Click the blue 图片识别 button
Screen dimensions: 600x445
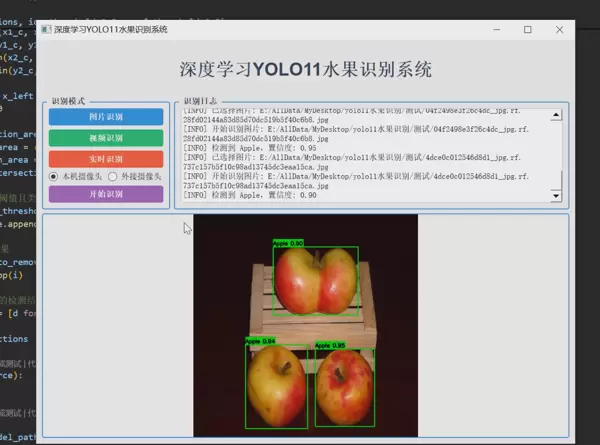coord(105,117)
